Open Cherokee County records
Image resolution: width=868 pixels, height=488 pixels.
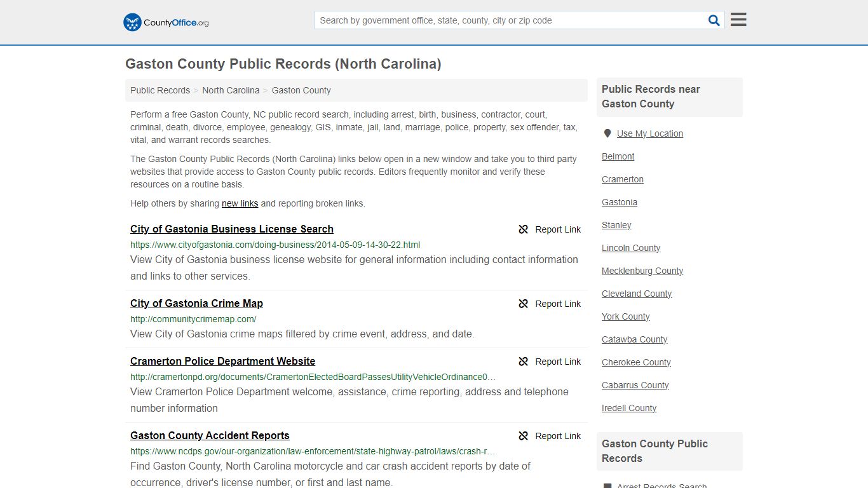tap(636, 362)
